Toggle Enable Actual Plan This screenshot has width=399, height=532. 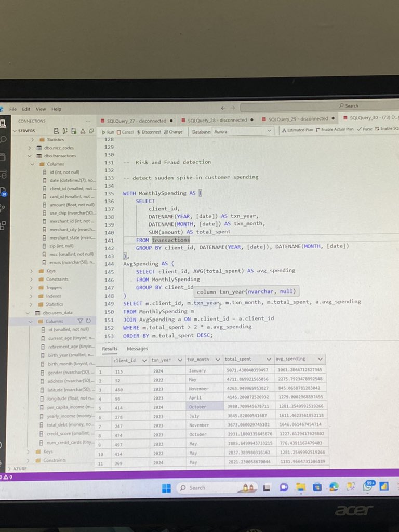click(x=335, y=129)
